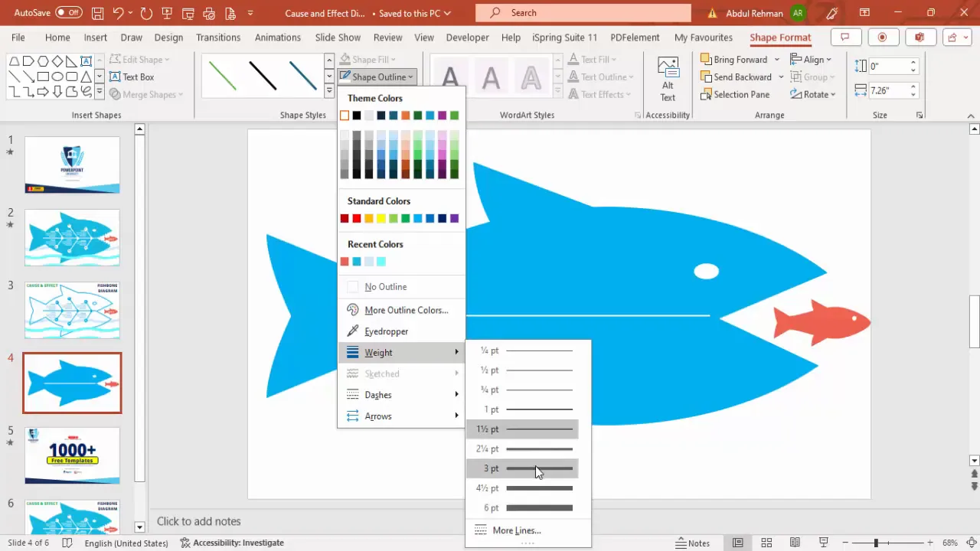The height and width of the screenshot is (551, 980).
Task: Pick the yellow standard color swatch
Action: click(381, 218)
